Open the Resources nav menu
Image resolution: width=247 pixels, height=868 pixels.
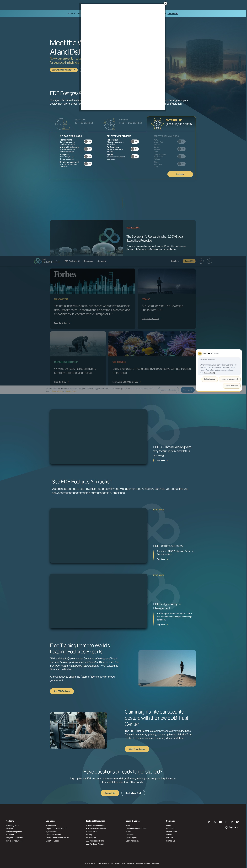click(x=88, y=261)
